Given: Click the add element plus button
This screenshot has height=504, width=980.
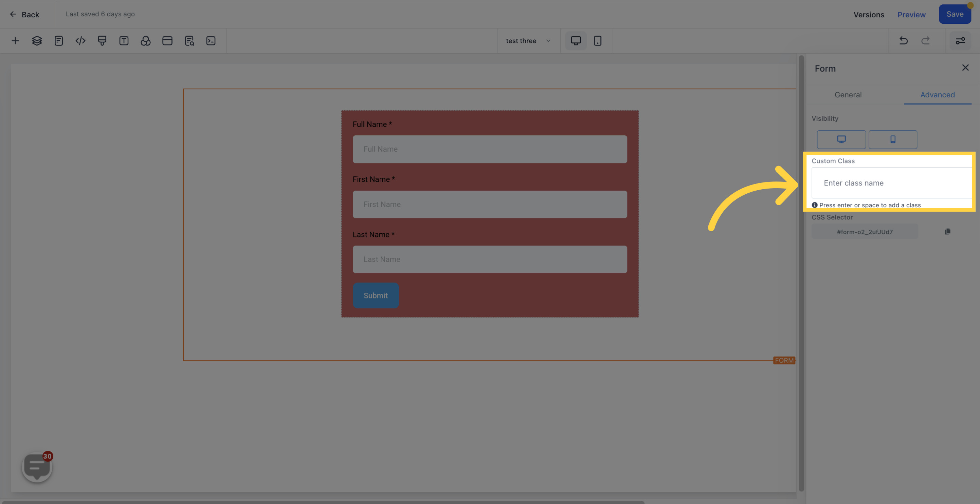Looking at the screenshot, I should click(x=15, y=41).
